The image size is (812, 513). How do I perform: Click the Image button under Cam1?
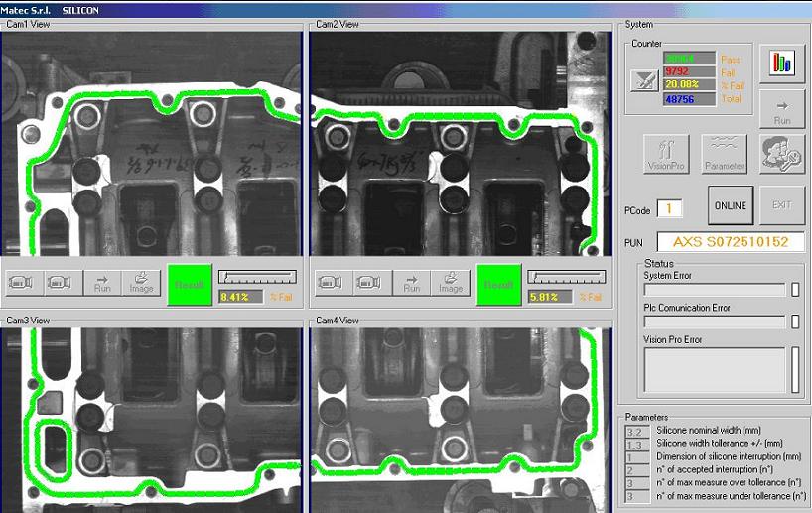coord(141,282)
